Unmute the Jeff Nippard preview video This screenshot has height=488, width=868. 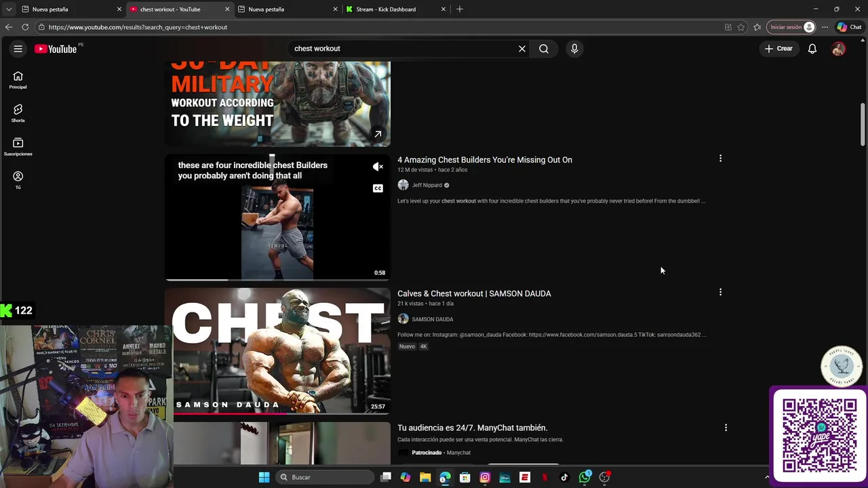tap(378, 167)
